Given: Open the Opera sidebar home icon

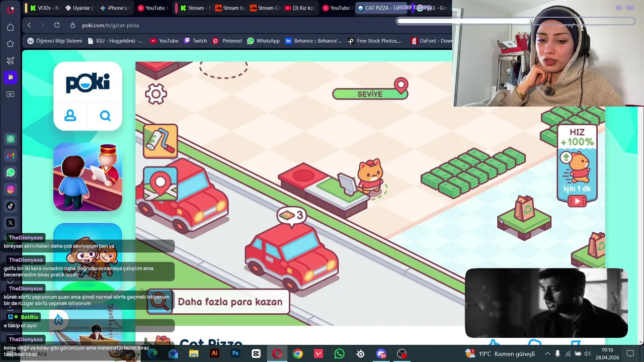Looking at the screenshot, I should tap(10, 27).
